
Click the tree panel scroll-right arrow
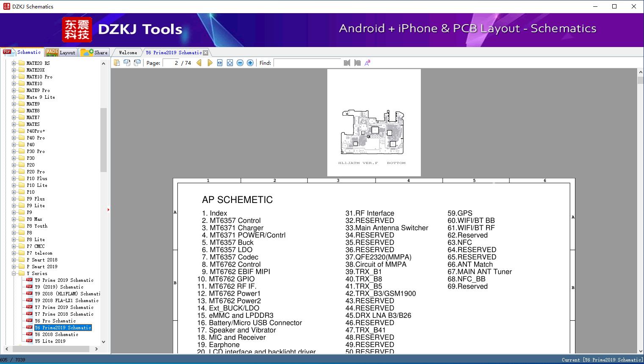tap(97, 349)
